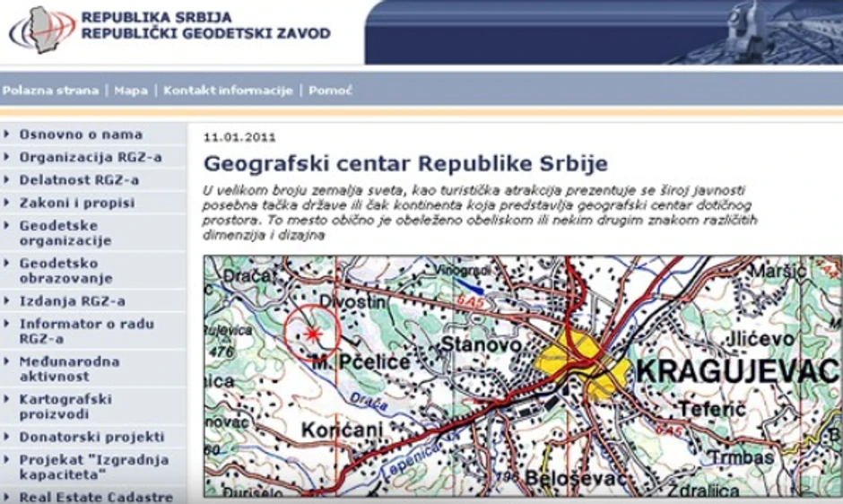The width and height of the screenshot is (843, 504).
Task: Click the Teferič map label
Action: (x=712, y=409)
